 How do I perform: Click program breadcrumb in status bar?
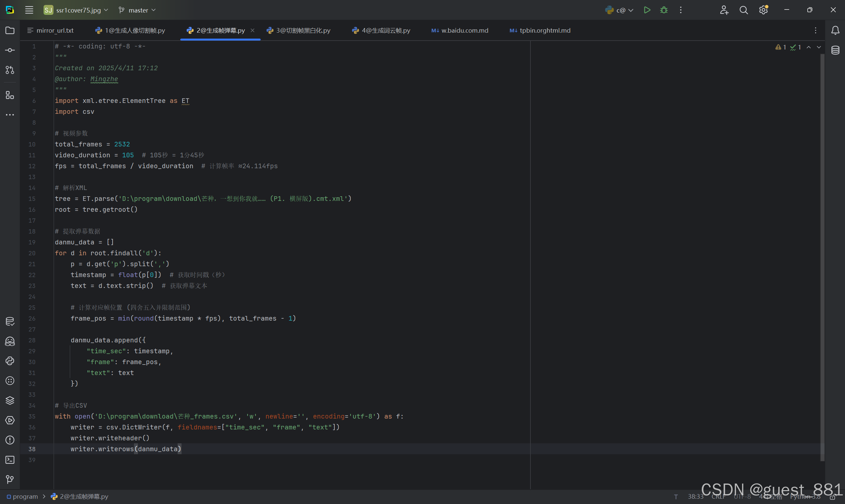click(25, 496)
